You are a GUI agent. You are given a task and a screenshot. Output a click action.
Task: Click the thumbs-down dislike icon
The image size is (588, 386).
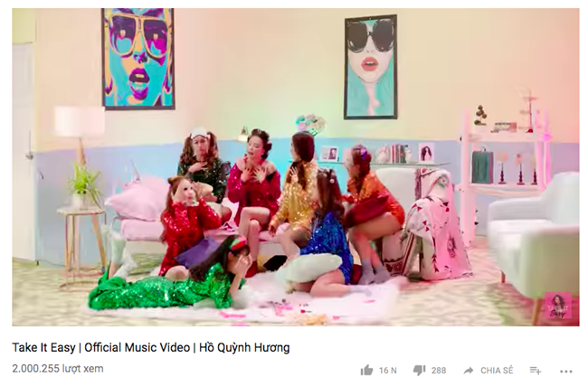pyautogui.click(x=419, y=371)
